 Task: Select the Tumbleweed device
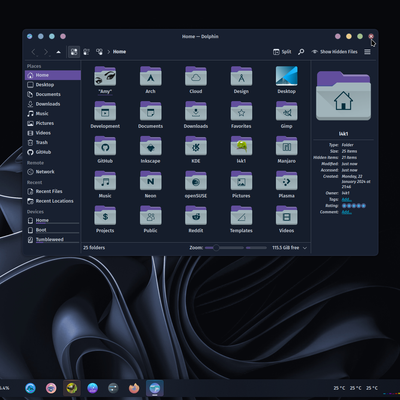point(53,240)
